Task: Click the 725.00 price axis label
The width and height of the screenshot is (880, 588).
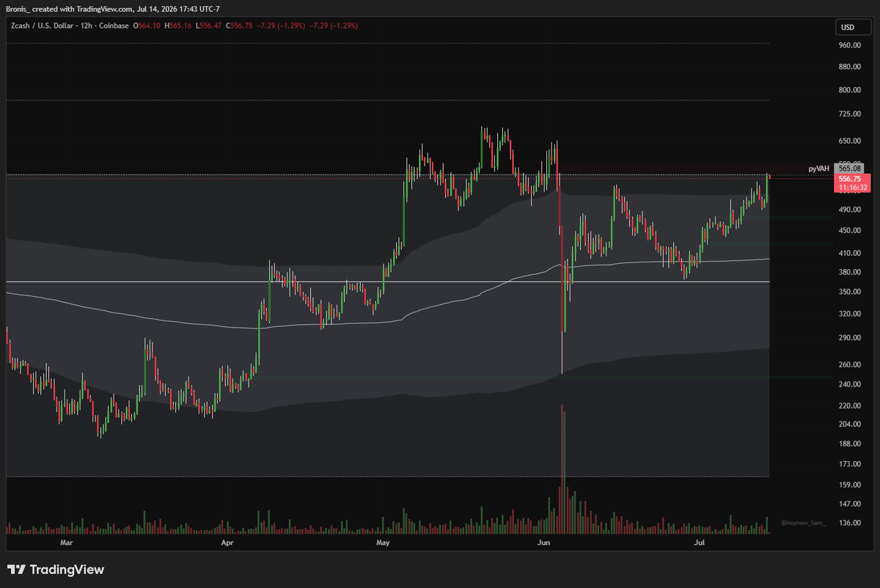Action: [849, 114]
